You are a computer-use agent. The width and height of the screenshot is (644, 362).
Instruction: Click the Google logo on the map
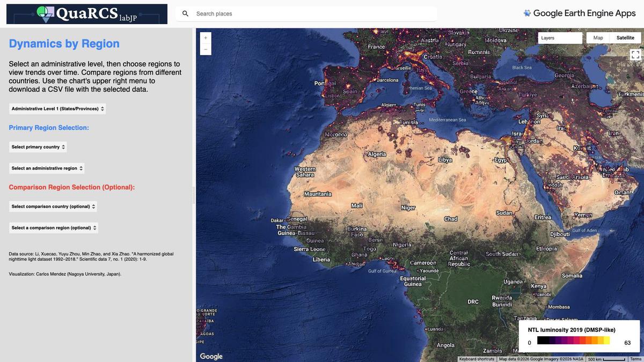point(211,356)
